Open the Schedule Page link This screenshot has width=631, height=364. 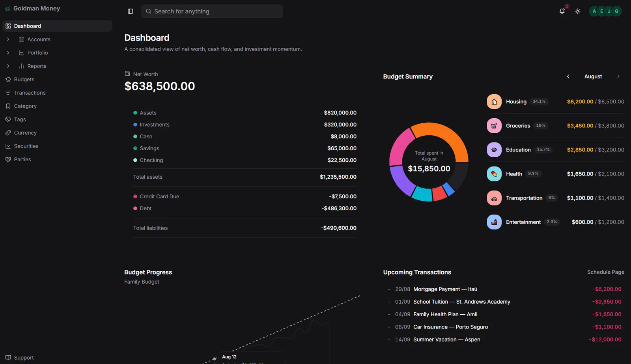[605, 272]
